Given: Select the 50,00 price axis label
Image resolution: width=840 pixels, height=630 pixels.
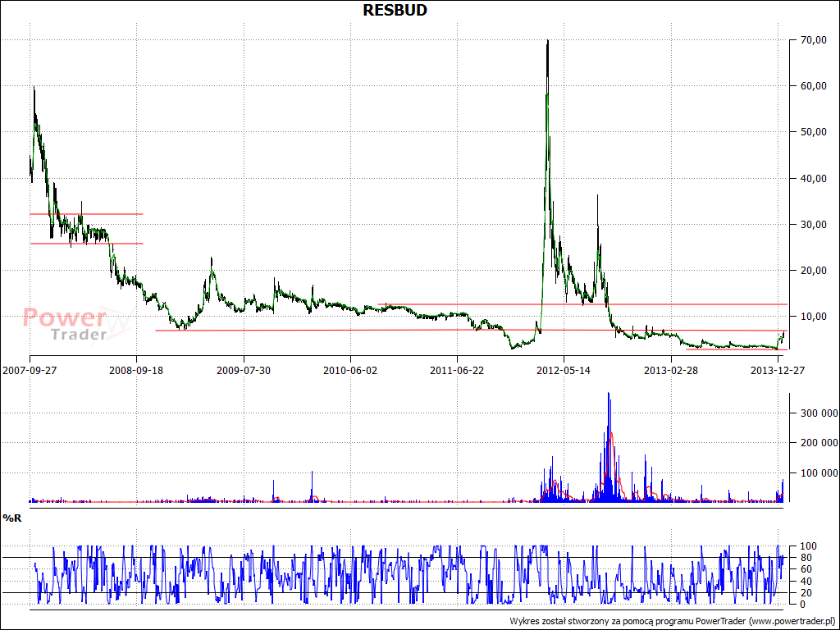Looking at the screenshot, I should click(x=814, y=132).
